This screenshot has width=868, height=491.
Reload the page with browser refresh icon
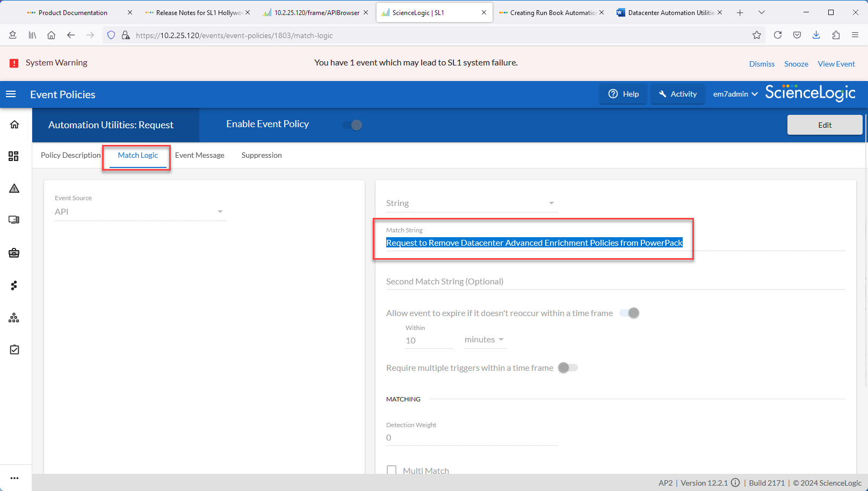point(777,35)
